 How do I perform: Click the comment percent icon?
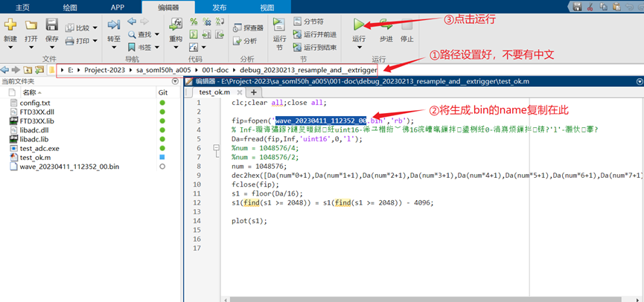click(194, 22)
